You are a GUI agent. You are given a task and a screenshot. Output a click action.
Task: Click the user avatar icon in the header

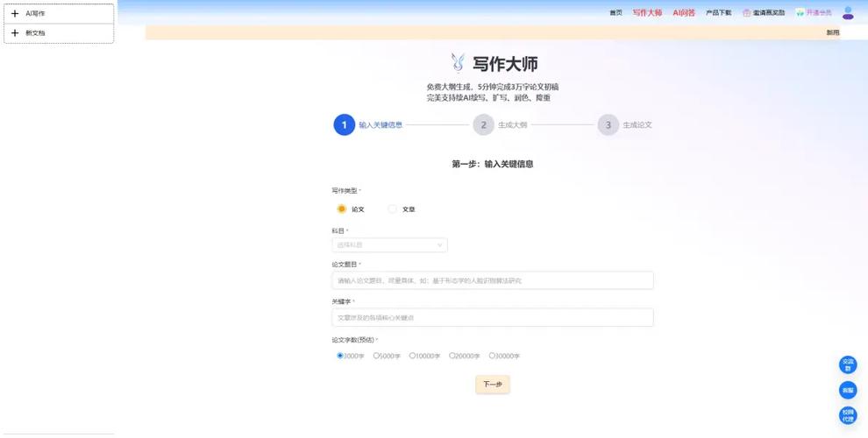[848, 13]
